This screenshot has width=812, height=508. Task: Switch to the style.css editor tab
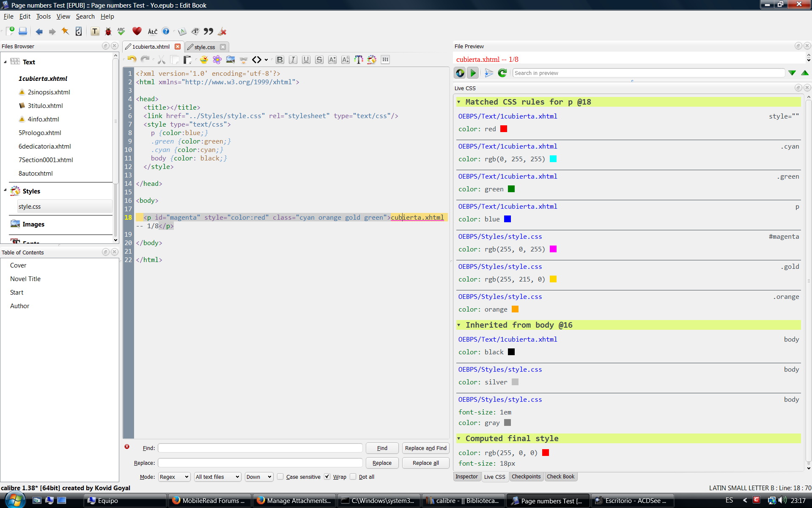click(x=205, y=47)
